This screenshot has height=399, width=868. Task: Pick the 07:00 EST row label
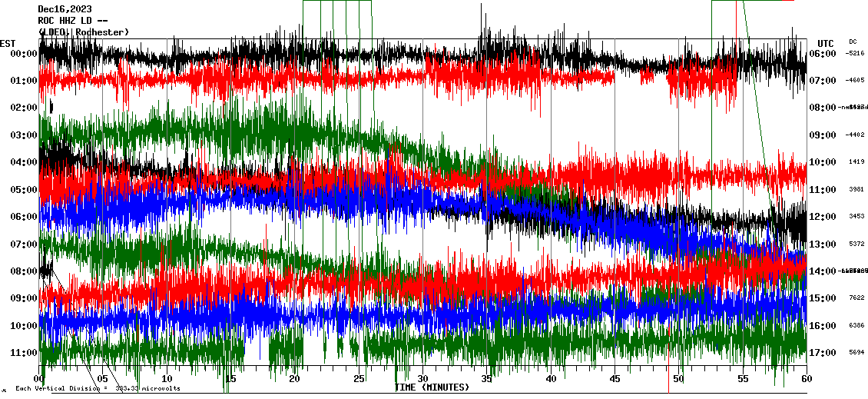tap(24, 244)
